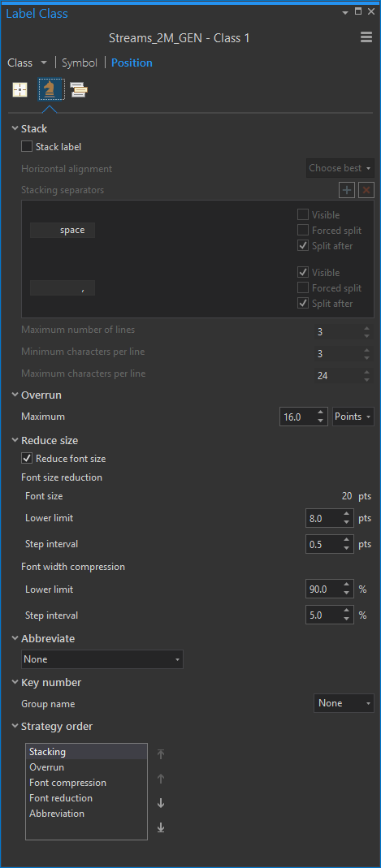Select Font compression in Strategy order list
Image resolution: width=381 pixels, height=868 pixels.
coord(67,783)
